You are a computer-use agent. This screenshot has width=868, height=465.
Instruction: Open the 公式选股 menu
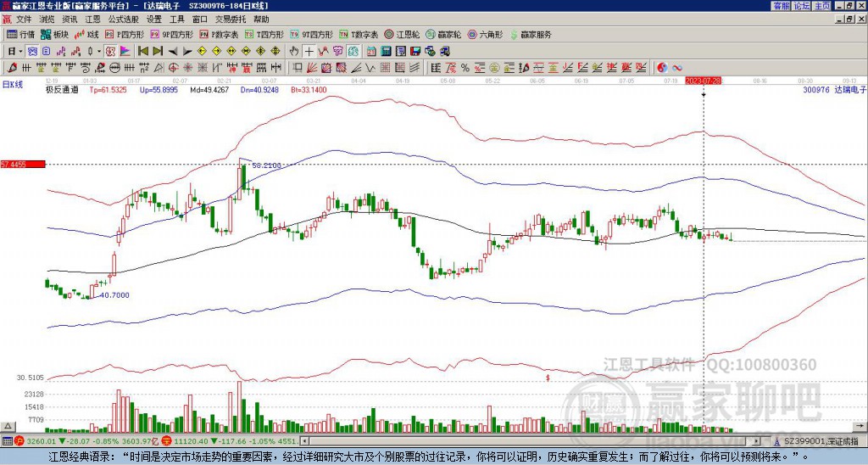(x=124, y=20)
